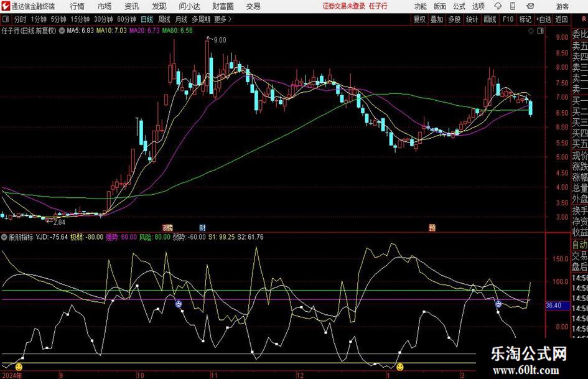Click the diamond icon at the chart's top right
588x379 pixels.
coord(531,31)
